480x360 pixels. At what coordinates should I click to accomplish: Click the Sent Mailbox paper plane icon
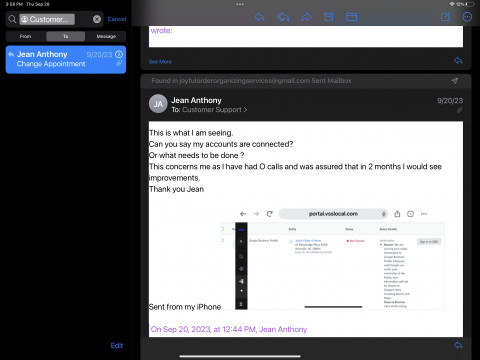(x=455, y=81)
